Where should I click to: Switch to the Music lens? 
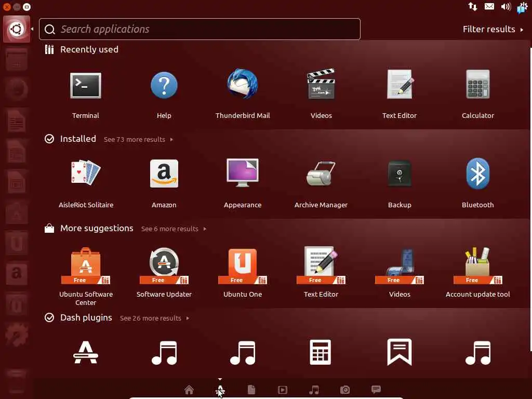click(x=314, y=390)
